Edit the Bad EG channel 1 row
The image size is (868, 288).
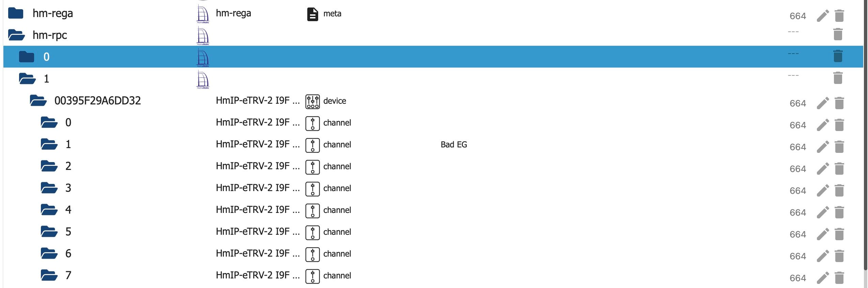tap(823, 147)
